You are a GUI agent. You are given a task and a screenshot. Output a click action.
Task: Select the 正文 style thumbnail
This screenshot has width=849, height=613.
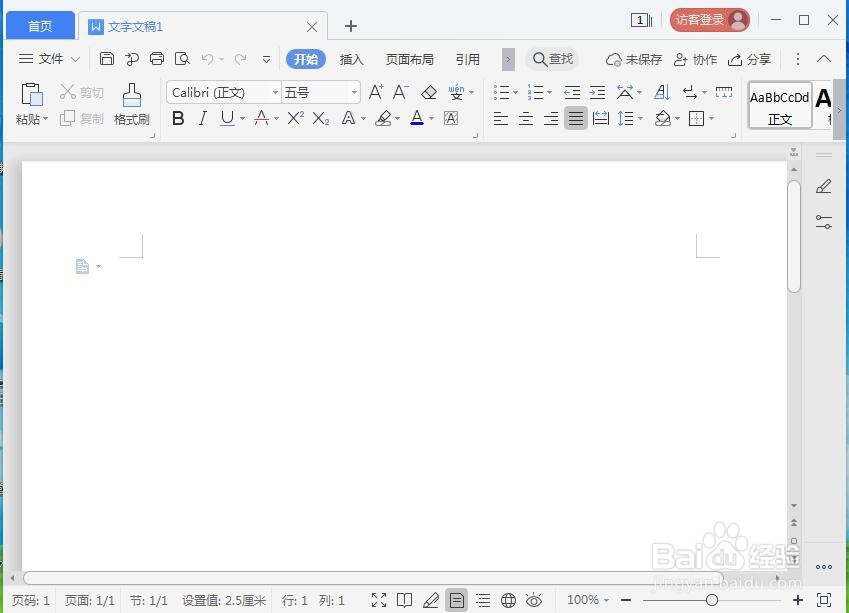[780, 105]
